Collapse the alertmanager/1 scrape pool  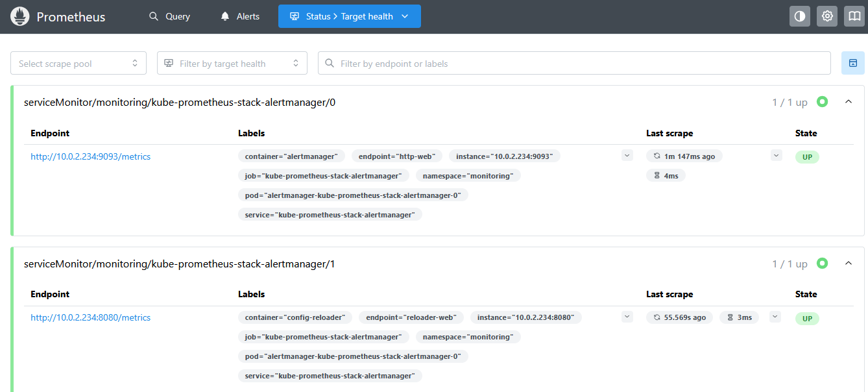point(848,263)
